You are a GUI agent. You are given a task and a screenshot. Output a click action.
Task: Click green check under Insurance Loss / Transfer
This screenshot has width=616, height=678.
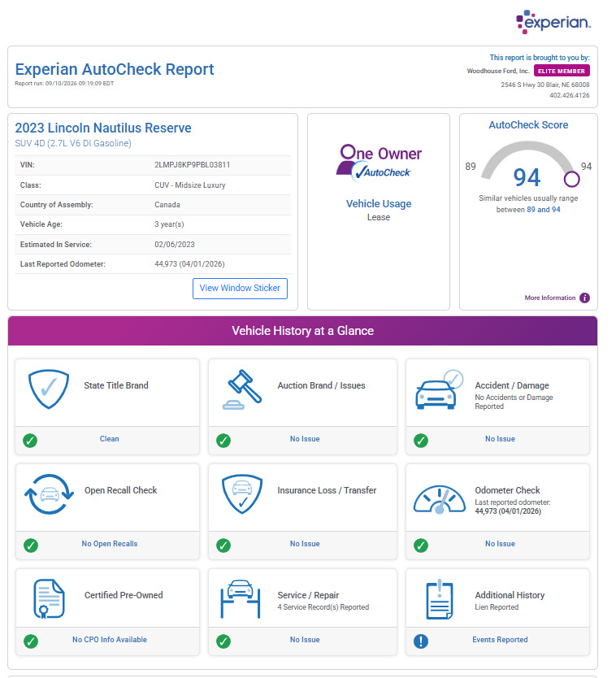tap(223, 545)
